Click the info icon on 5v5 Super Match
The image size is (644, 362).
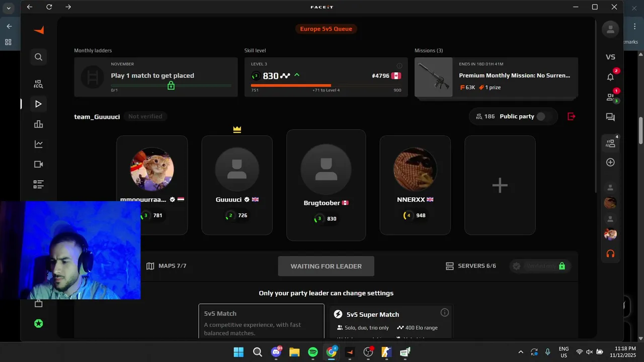tap(444, 313)
